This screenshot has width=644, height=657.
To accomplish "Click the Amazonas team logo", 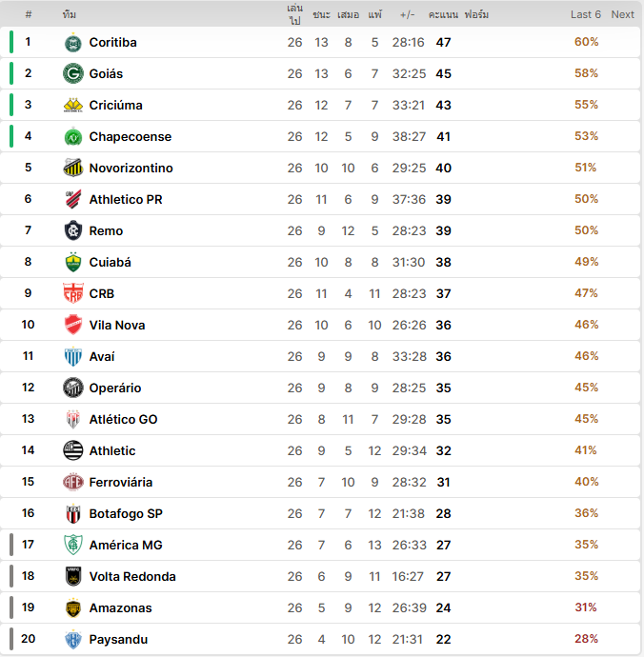I will [x=73, y=608].
